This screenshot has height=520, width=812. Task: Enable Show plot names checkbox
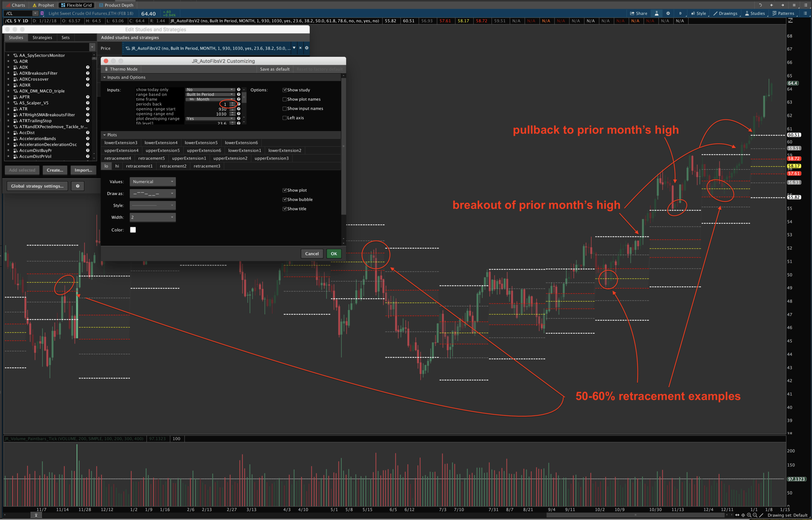pos(285,99)
